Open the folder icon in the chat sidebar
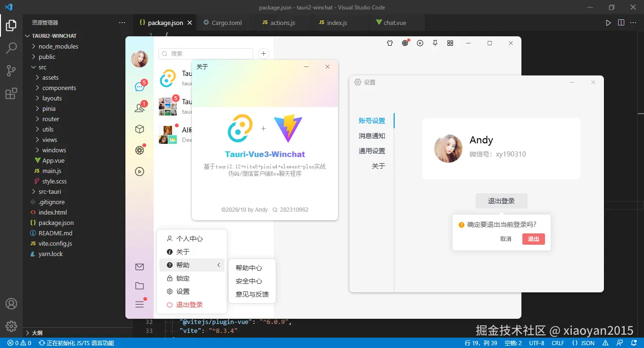644x348 pixels. [x=140, y=286]
